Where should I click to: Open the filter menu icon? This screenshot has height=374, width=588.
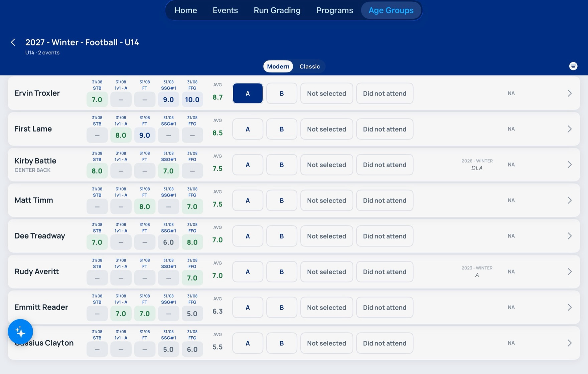(x=573, y=66)
